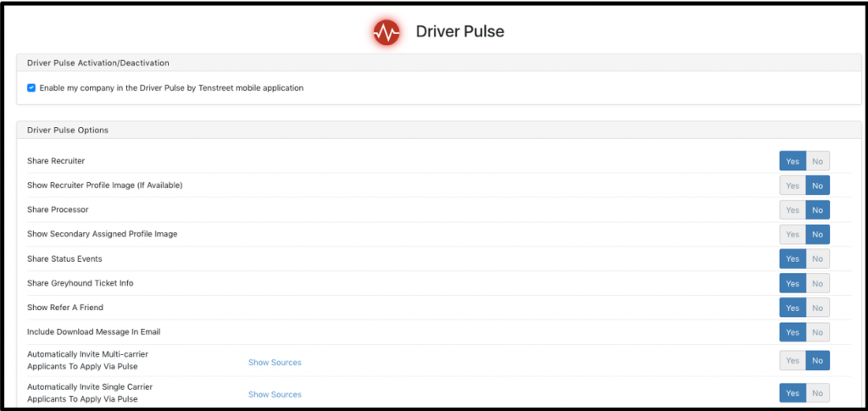
Task: Click No for Show Secondary Assigned Profile Image
Action: tap(818, 235)
